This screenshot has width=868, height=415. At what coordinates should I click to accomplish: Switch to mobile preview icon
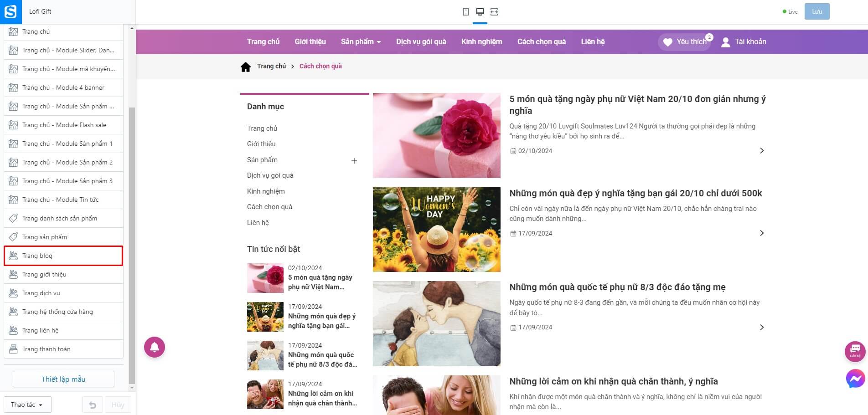click(465, 12)
